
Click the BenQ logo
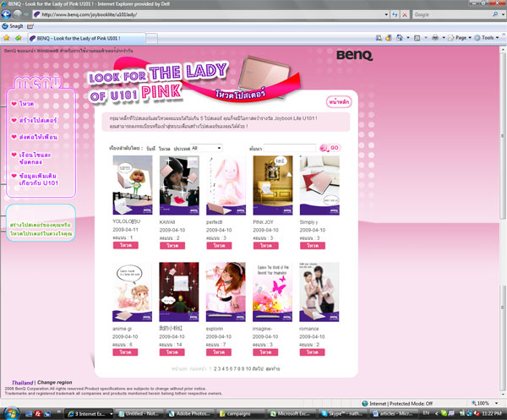354,55
